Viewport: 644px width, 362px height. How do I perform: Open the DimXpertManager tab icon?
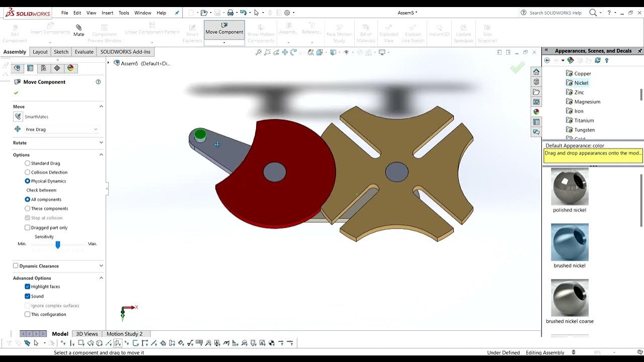pyautogui.click(x=57, y=68)
